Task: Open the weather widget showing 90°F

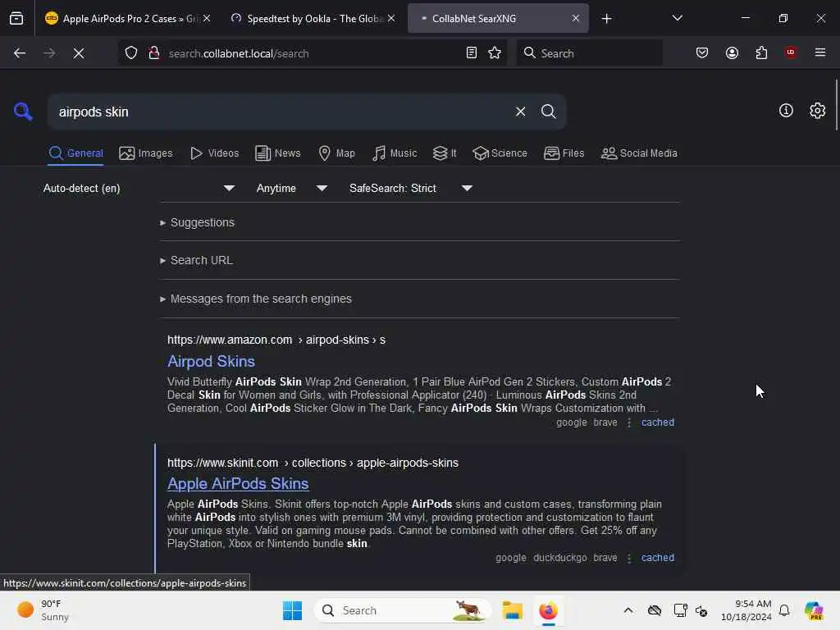Action: 43,610
